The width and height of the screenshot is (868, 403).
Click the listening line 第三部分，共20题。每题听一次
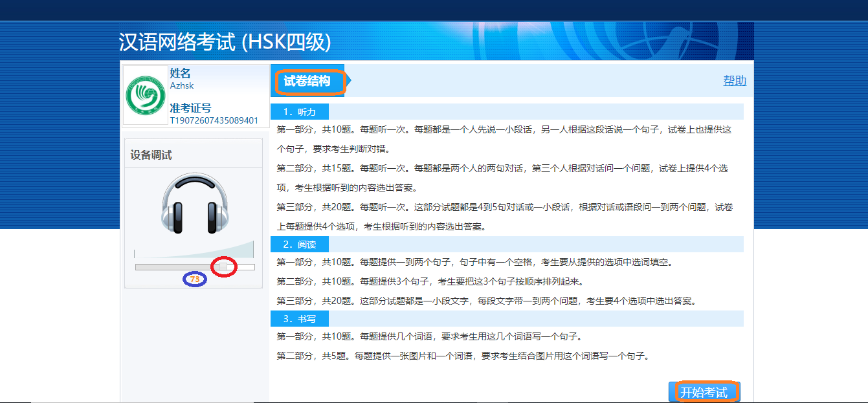pyautogui.click(x=505, y=217)
